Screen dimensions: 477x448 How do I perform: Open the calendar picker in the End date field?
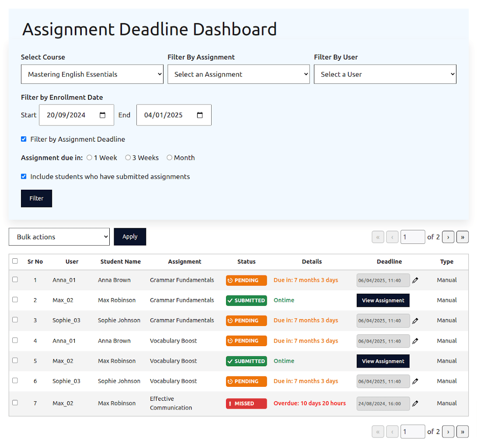[x=200, y=115]
